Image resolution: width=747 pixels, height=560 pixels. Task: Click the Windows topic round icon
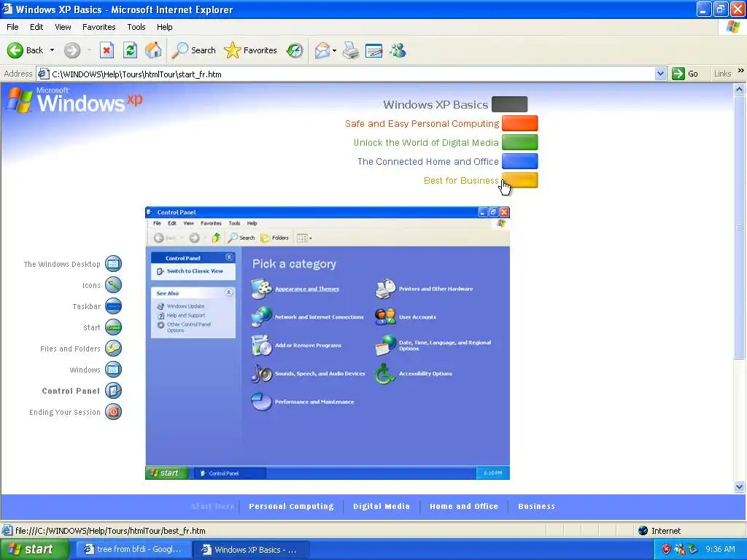tap(113, 370)
